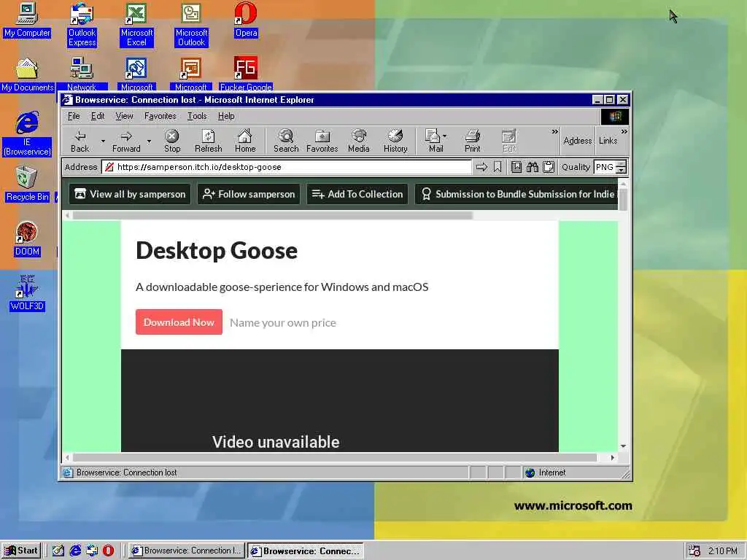Viewport: 747px width, 560px height.
Task: Select the Recycle Bin icon
Action: tap(27, 184)
